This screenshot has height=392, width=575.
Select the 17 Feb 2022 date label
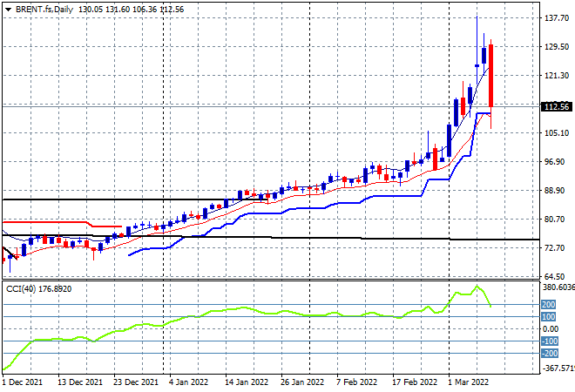click(x=415, y=382)
